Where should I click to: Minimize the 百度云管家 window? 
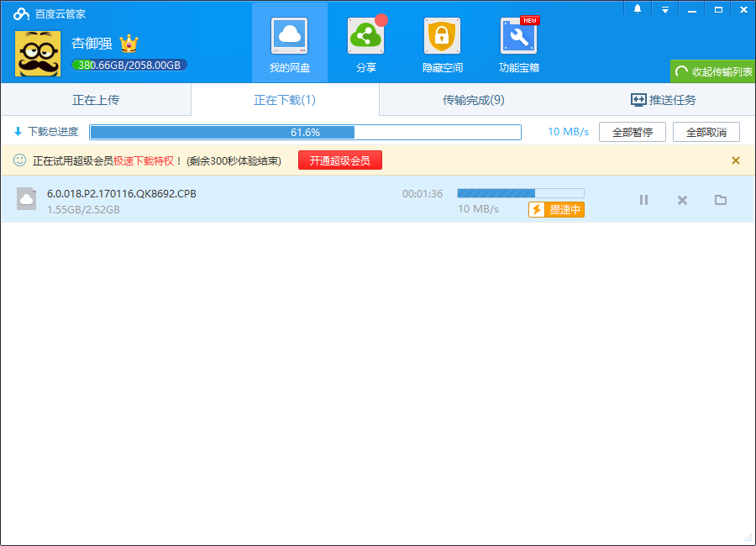tap(692, 10)
